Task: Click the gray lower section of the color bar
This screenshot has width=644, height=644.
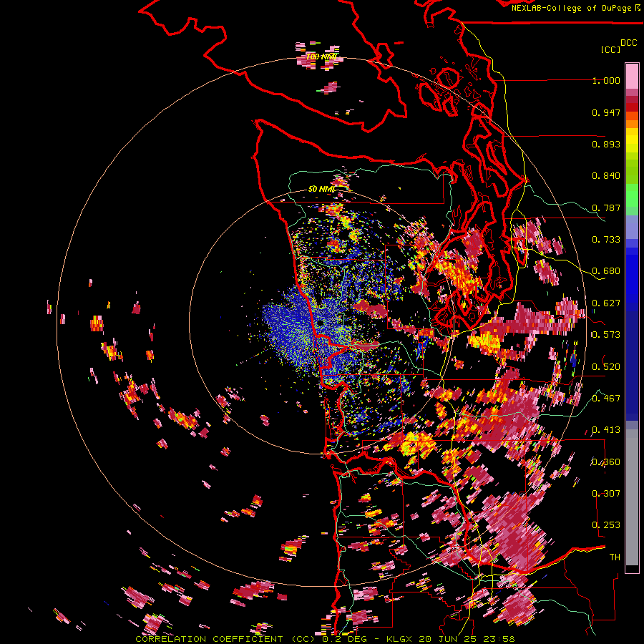Action: click(x=632, y=497)
